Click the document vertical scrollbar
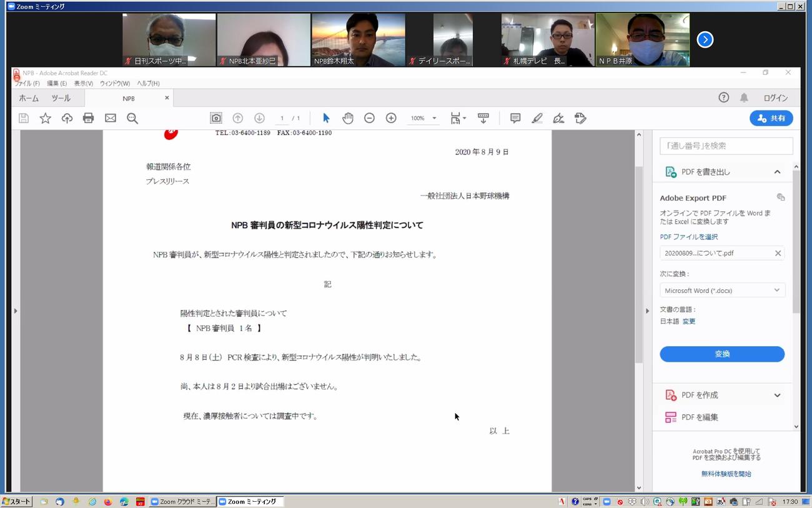 639,265
